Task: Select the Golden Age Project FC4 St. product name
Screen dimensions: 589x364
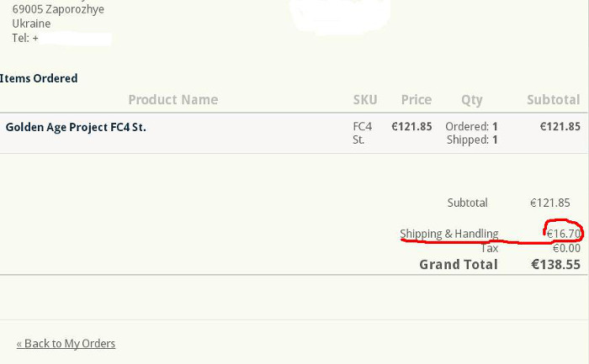Action: click(x=76, y=127)
